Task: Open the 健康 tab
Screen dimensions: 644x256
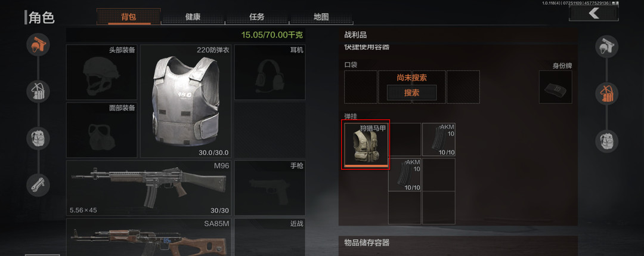Action: point(193,17)
